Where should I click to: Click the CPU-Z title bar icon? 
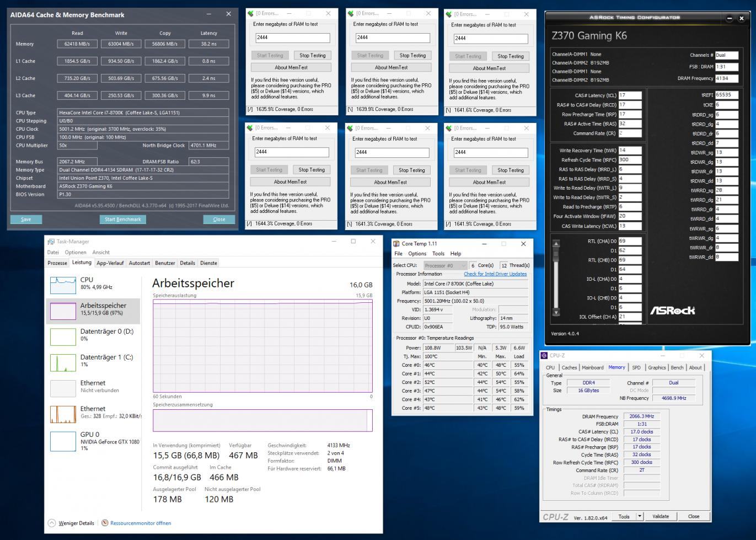[544, 356]
